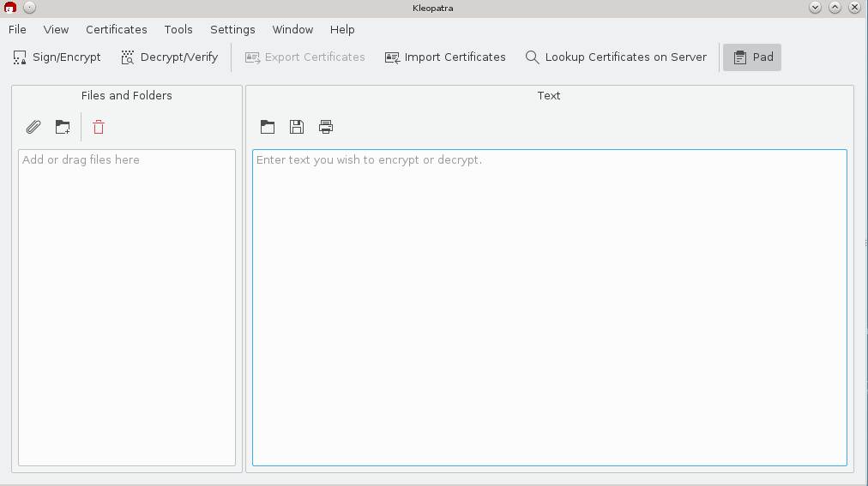The image size is (868, 486).
Task: Toggle the Pad view button
Action: click(x=752, y=57)
